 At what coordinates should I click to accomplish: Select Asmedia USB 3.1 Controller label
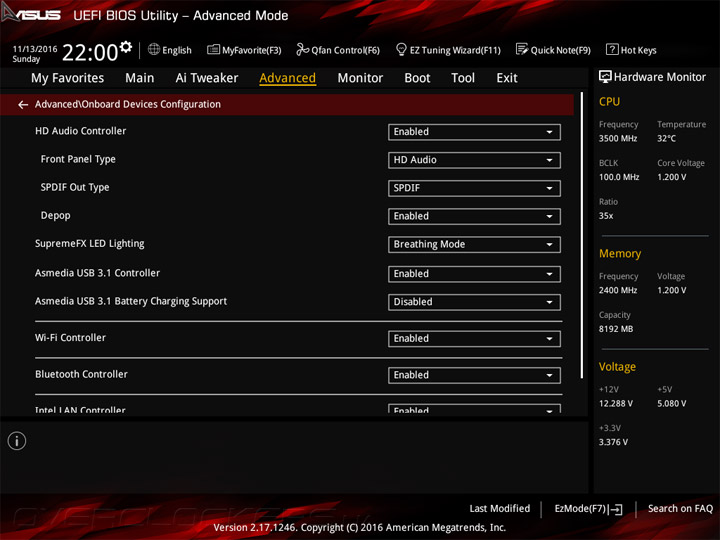(97, 273)
